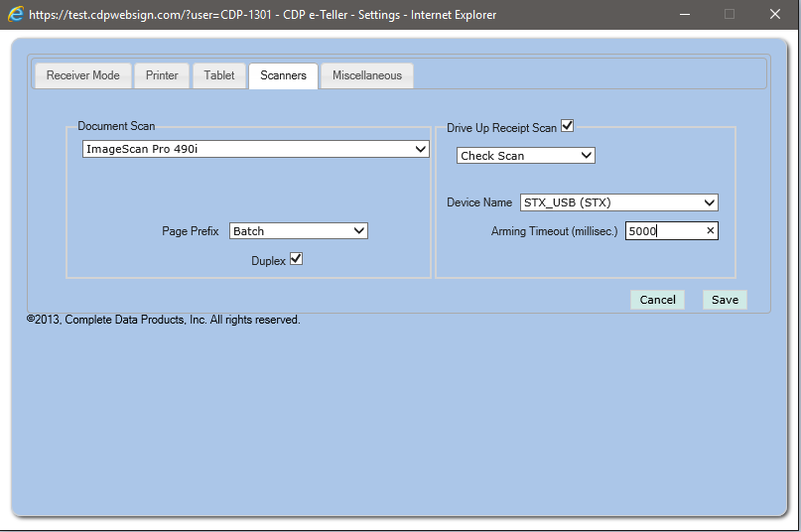Go to the Tablet tab
The image size is (801, 532).
point(219,75)
